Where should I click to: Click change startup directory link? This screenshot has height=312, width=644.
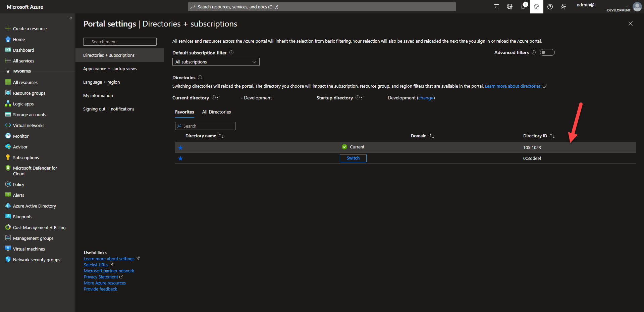426,98
